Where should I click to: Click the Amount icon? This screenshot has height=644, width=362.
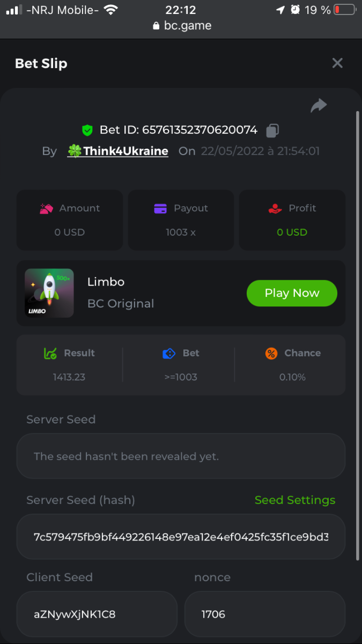pyautogui.click(x=46, y=208)
